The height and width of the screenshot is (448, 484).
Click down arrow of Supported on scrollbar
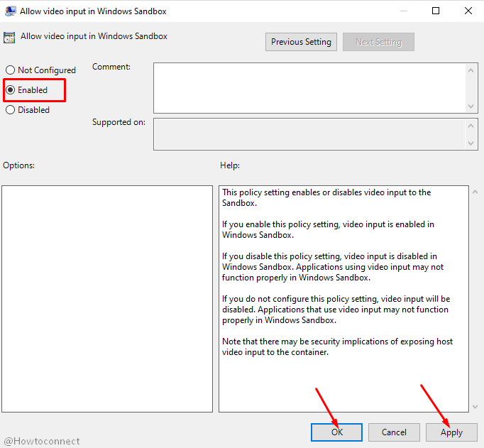click(x=472, y=144)
